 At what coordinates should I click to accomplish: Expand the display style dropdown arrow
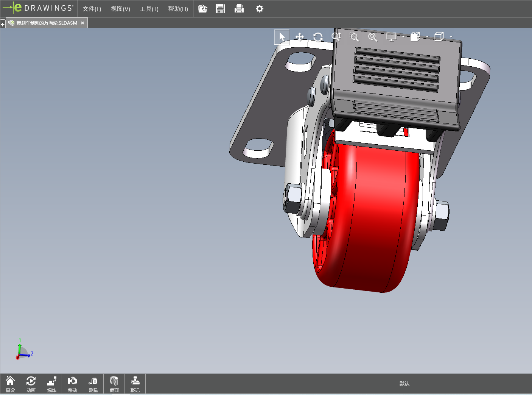coord(451,37)
